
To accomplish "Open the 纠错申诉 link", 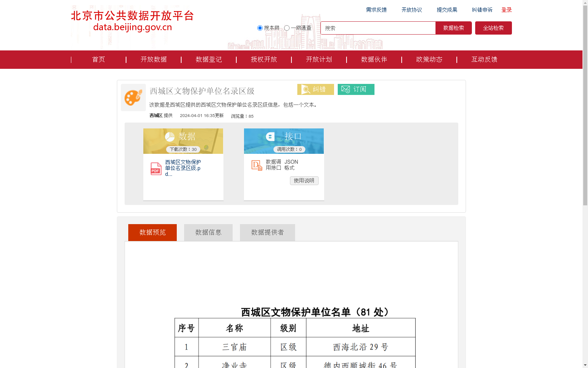I will pos(482,10).
